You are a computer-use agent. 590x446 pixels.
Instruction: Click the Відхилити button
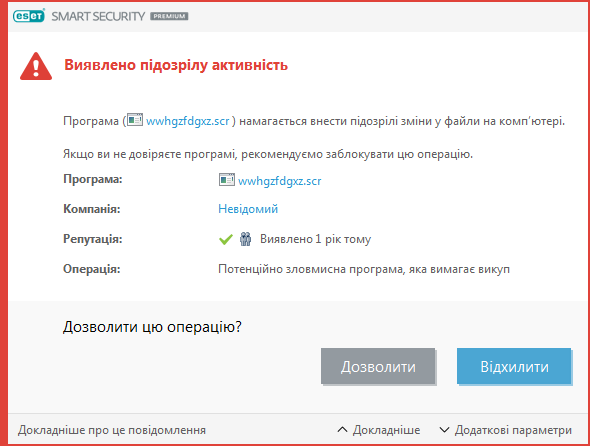coord(514,366)
